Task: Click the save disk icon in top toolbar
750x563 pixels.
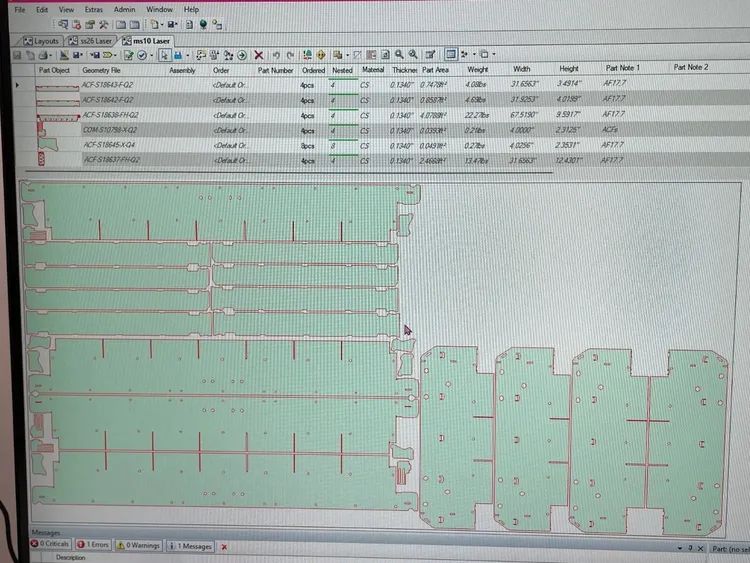Action: tap(172, 24)
